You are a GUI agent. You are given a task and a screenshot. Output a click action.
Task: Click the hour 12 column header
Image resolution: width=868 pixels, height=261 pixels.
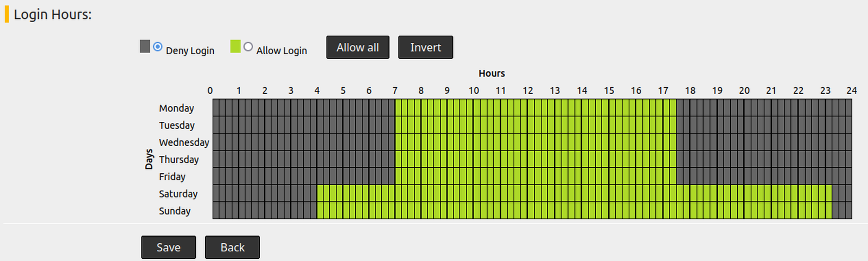pyautogui.click(x=528, y=91)
